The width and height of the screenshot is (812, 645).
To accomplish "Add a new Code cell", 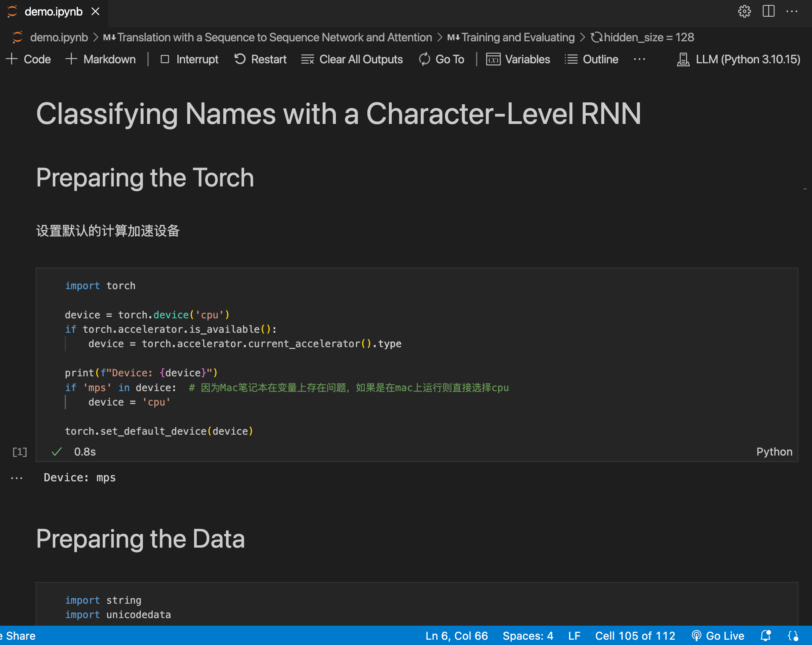I will (x=28, y=59).
